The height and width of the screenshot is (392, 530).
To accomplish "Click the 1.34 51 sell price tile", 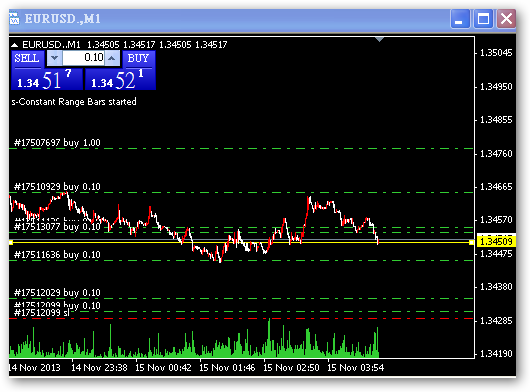I will [x=47, y=80].
